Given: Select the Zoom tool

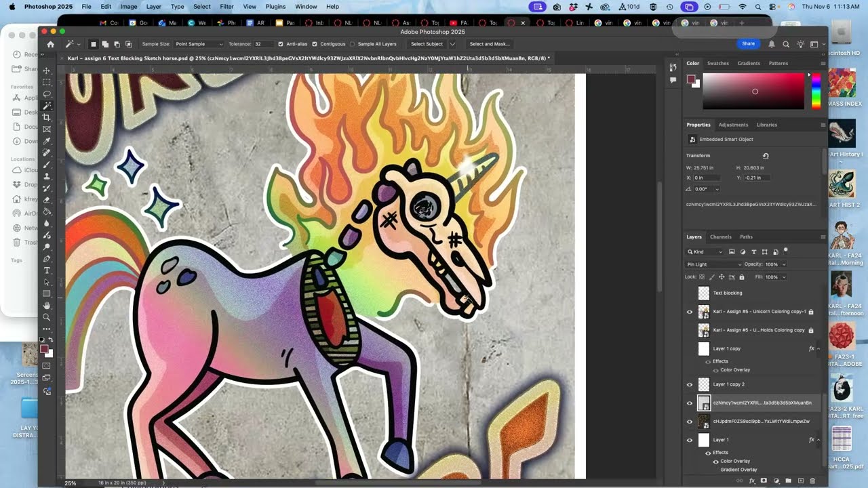Looking at the screenshot, I should coord(47,317).
